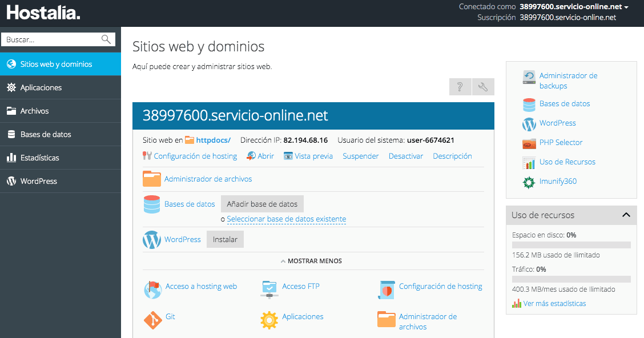The image size is (644, 338).
Task: Click Suspender link
Action: tap(361, 156)
